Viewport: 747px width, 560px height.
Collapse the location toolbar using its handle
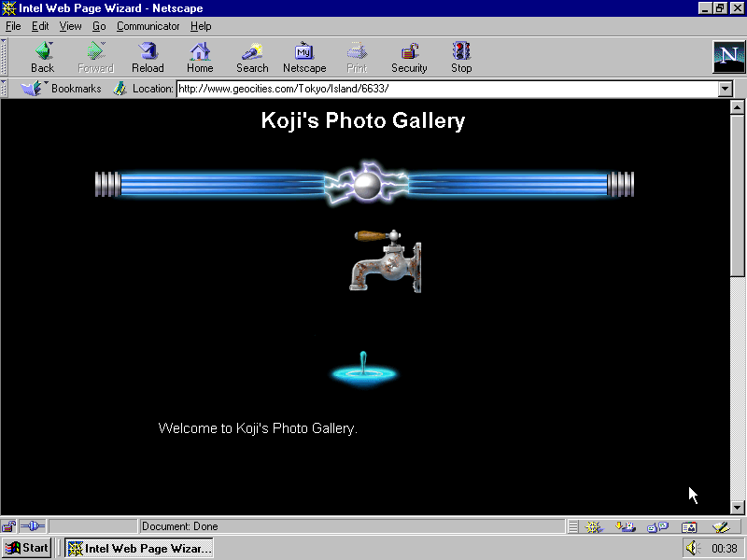point(4,89)
